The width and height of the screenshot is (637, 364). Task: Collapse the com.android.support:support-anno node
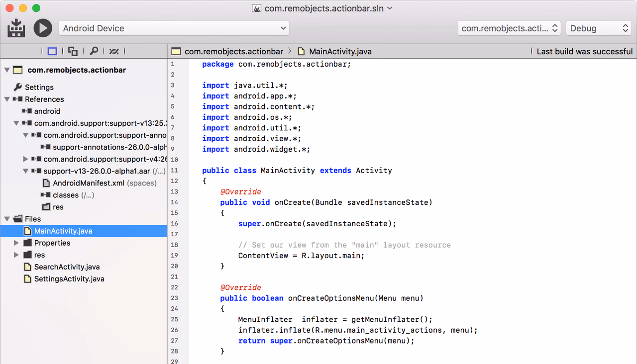pyautogui.click(x=26, y=135)
